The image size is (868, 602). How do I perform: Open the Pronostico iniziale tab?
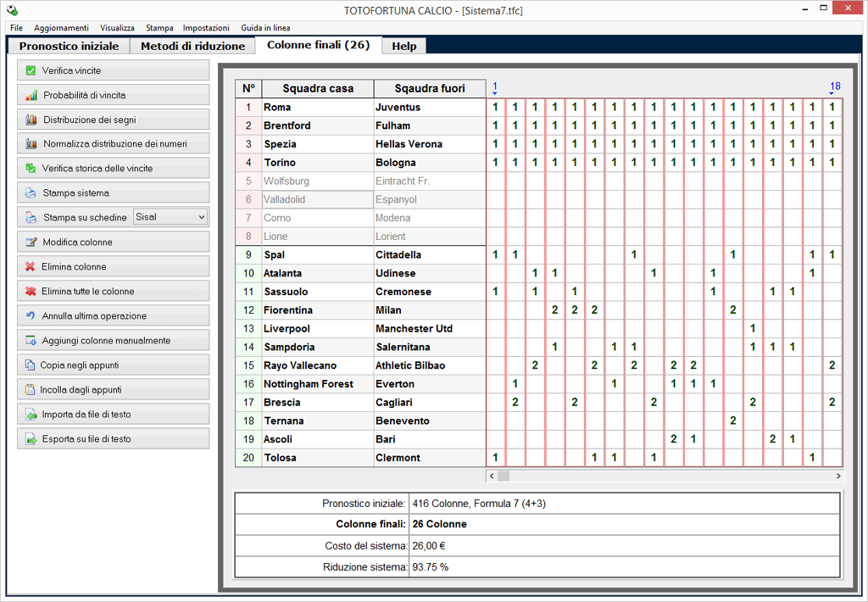[x=70, y=46]
